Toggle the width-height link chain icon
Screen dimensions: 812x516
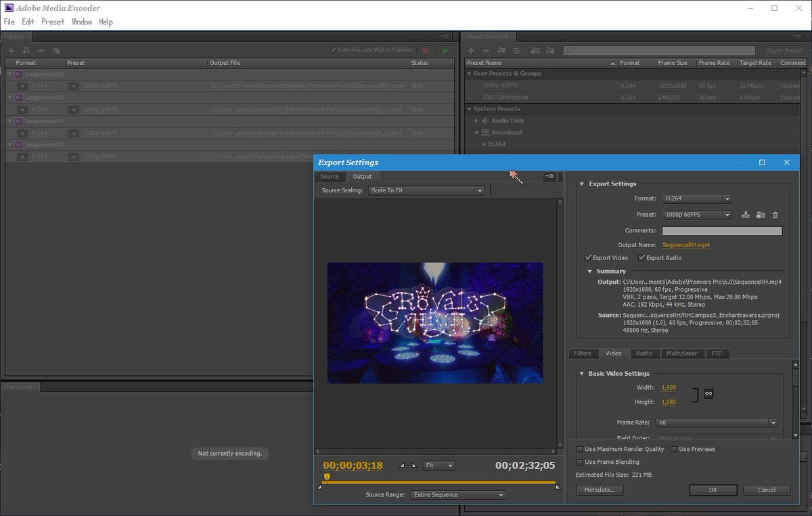click(708, 393)
